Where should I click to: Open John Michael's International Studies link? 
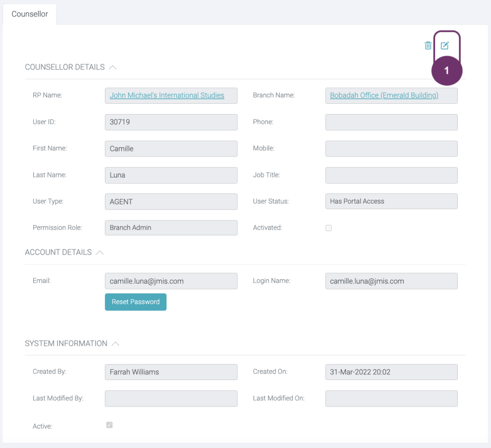point(167,95)
